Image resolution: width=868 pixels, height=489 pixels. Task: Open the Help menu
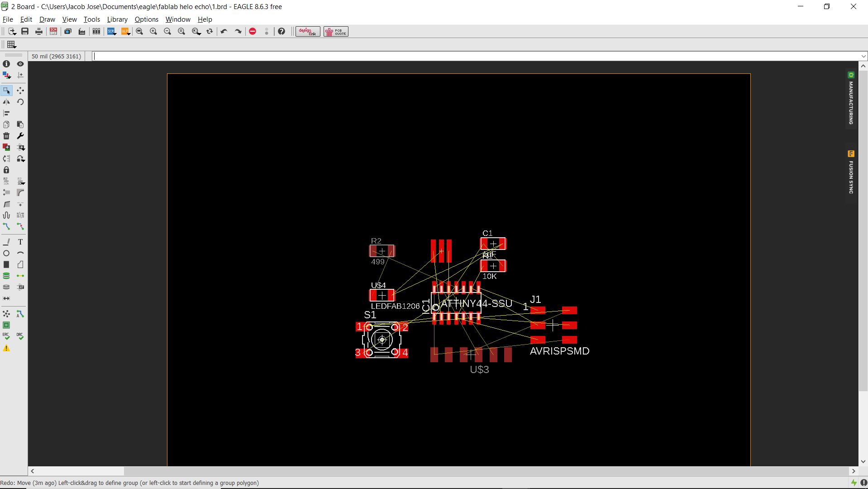pos(205,19)
